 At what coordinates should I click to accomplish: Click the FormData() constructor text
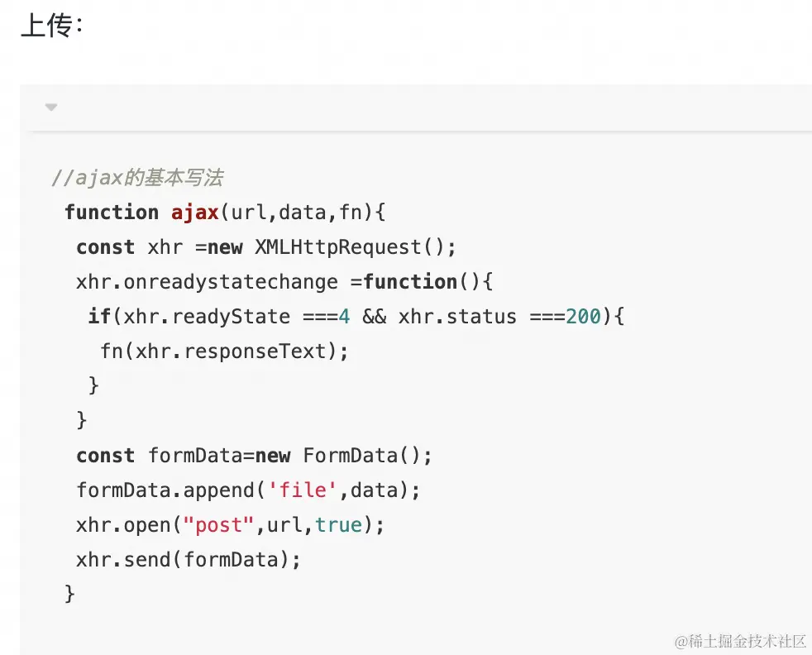click(367, 456)
